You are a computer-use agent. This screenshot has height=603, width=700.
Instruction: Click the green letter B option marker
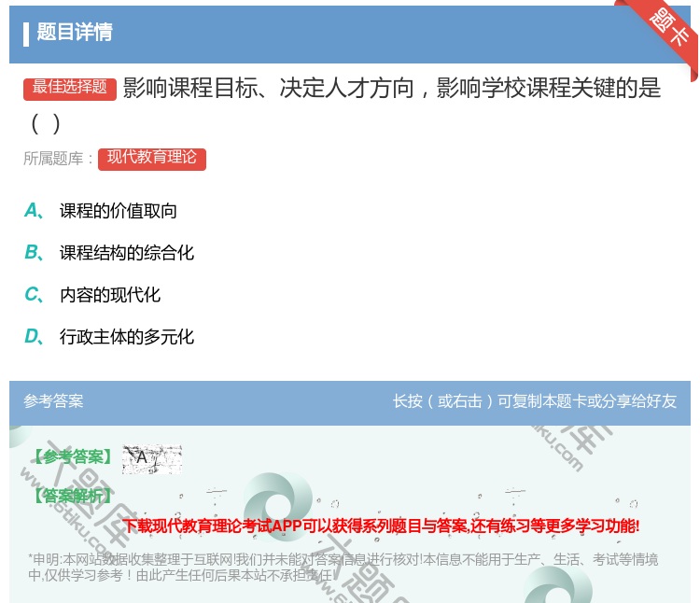pyautogui.click(x=34, y=252)
